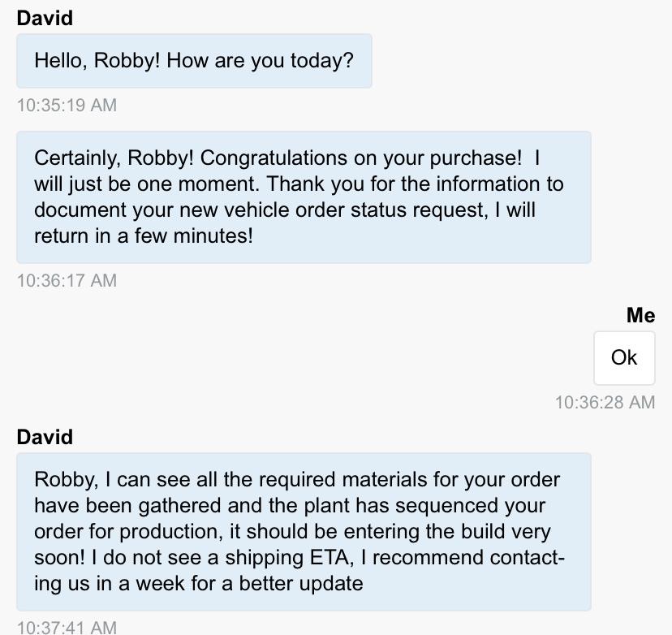The height and width of the screenshot is (635, 672).
Task: Click the 10:36:28 AM timestamp
Action: (x=605, y=403)
